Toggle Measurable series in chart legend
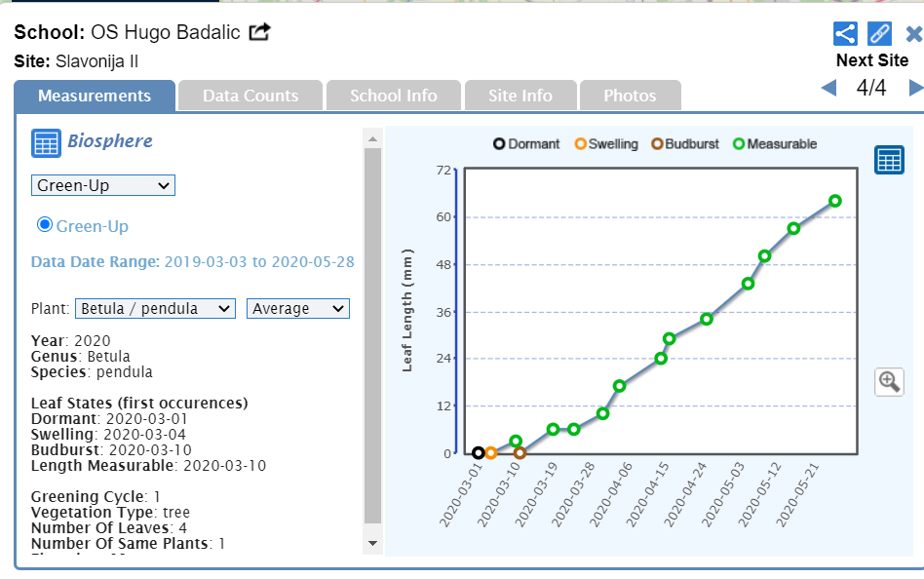The image size is (924, 579). (775, 144)
